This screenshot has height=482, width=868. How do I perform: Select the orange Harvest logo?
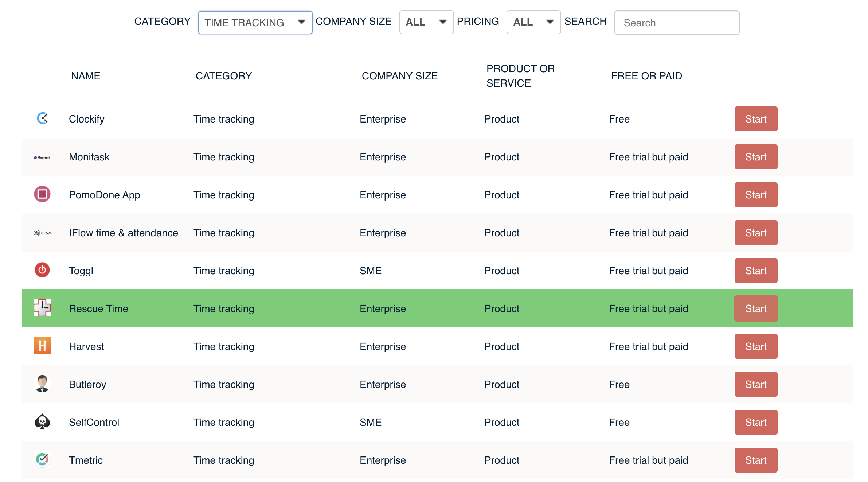point(42,346)
